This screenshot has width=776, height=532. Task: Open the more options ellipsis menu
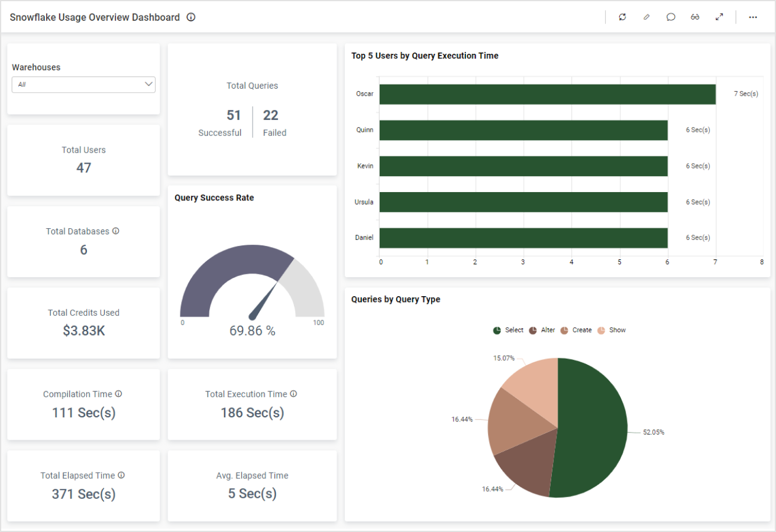[752, 17]
